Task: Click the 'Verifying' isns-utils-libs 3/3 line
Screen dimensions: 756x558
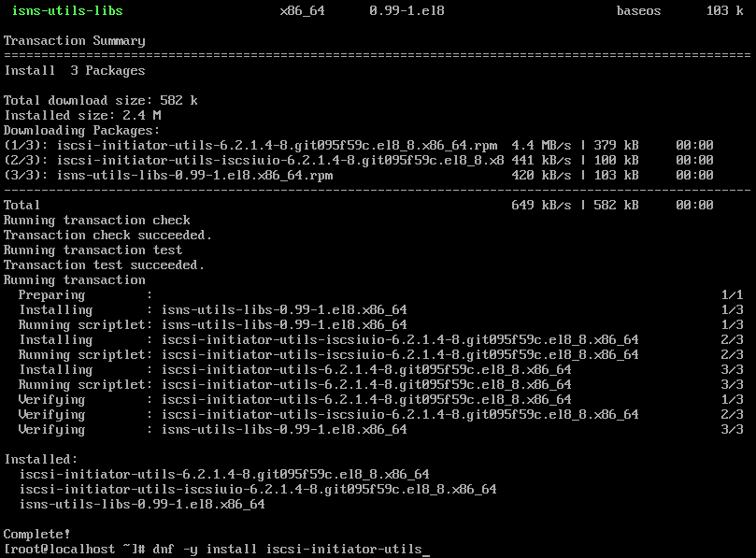Action: click(381, 429)
